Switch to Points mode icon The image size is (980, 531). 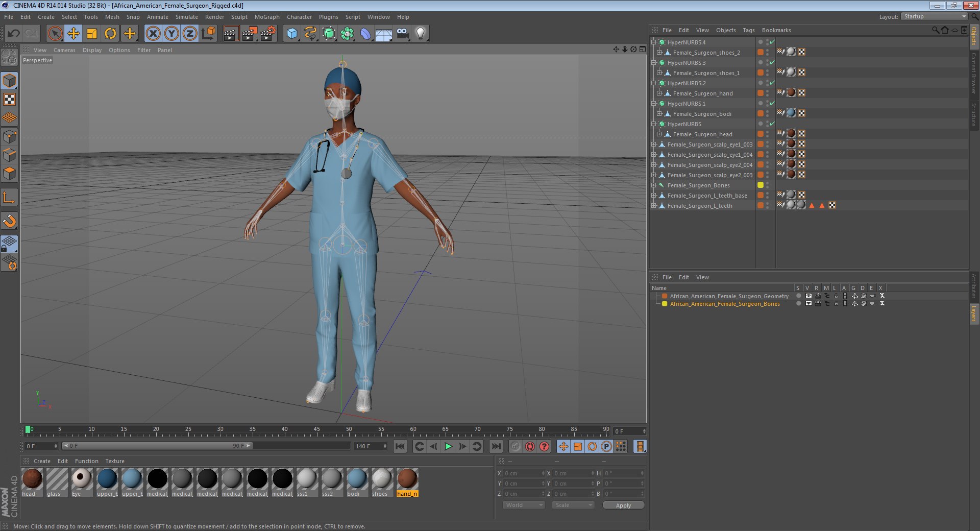(x=9, y=137)
